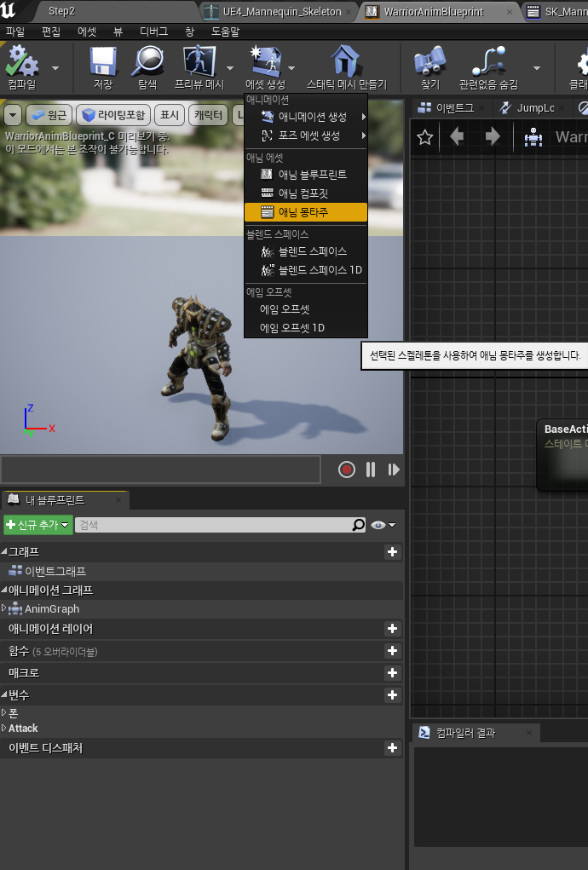Click the step forward playback button
The width and height of the screenshot is (588, 870).
(x=394, y=470)
